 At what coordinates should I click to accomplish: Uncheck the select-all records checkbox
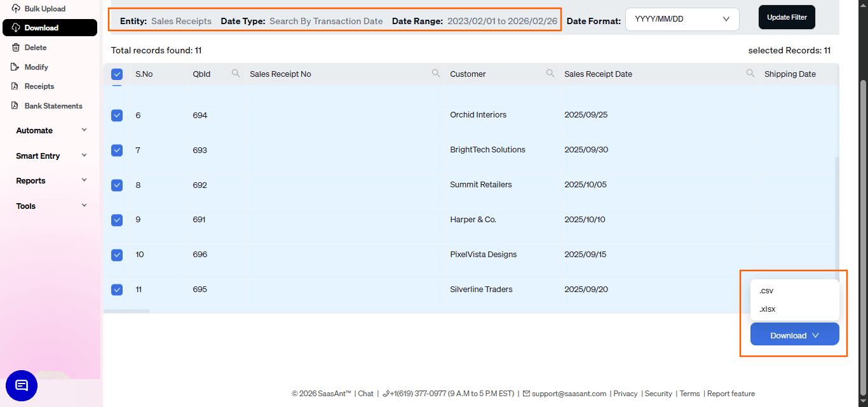coord(117,74)
